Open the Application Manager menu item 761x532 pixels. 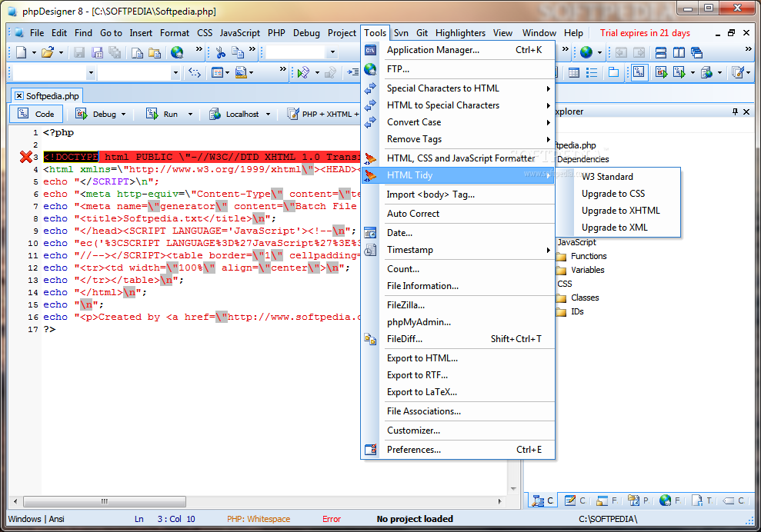(x=459, y=50)
